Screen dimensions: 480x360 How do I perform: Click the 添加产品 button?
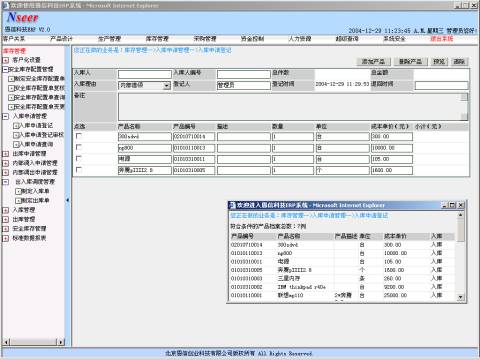tap(373, 62)
